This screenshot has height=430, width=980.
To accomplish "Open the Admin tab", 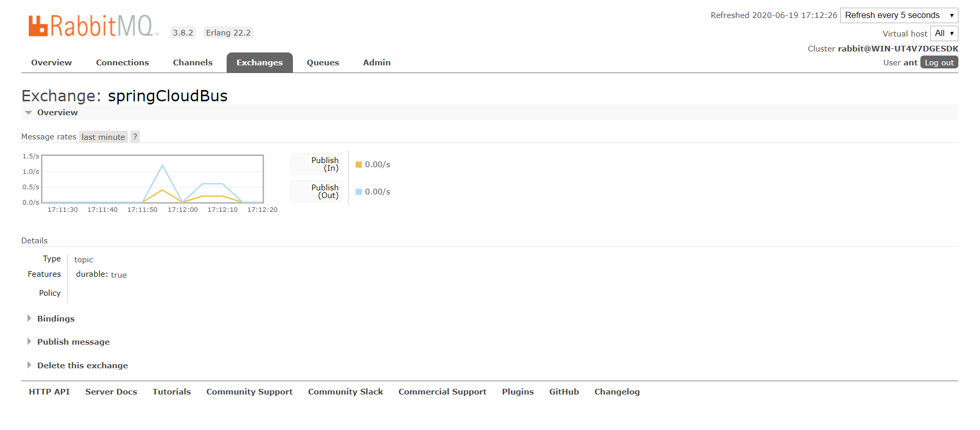I will point(377,63).
